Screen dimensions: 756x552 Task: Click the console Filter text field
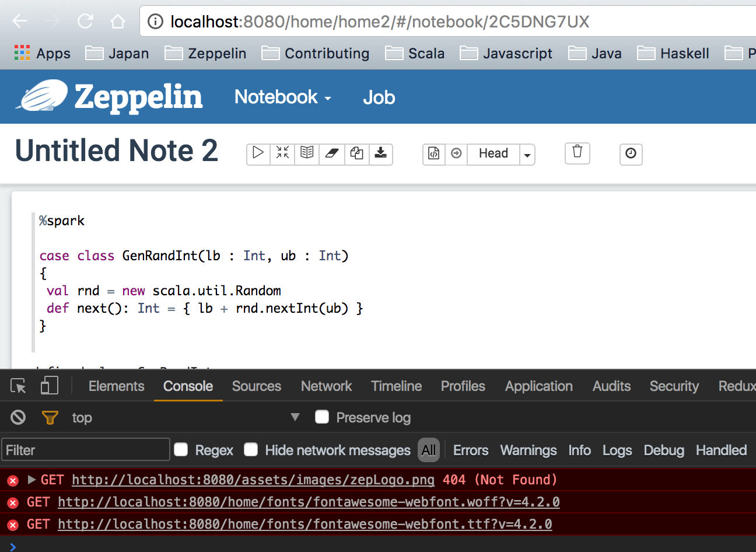pos(86,450)
